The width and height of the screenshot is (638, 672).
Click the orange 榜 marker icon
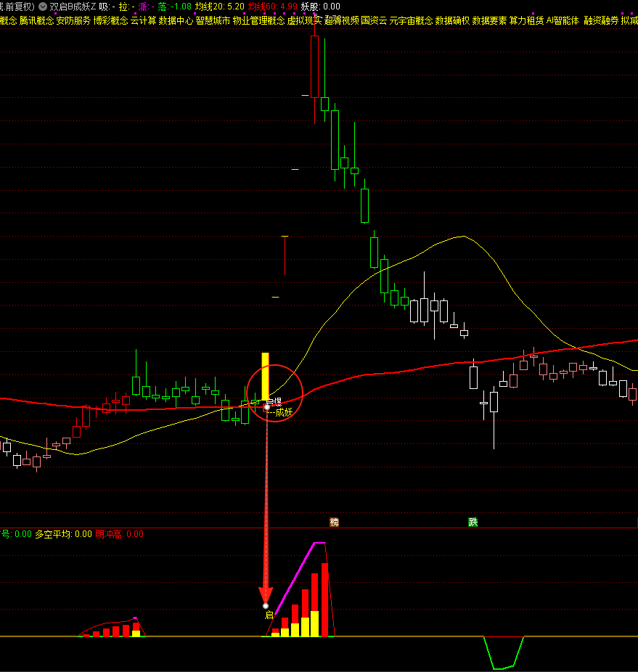click(334, 522)
